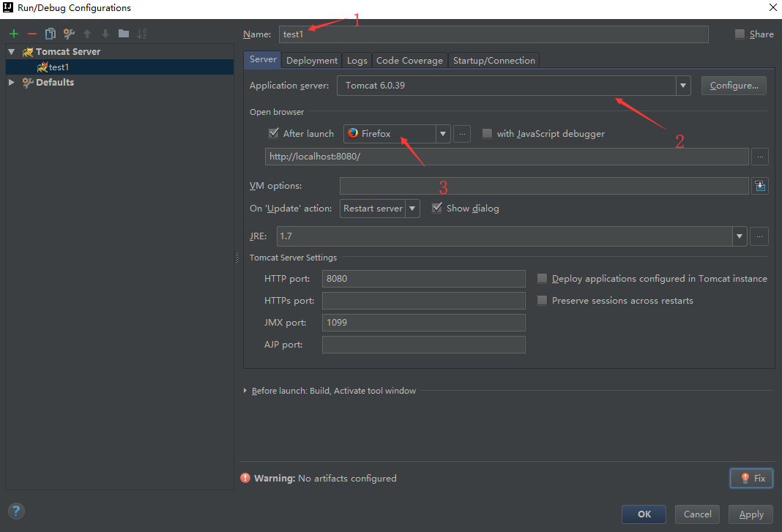
Task: Switch to the Server tab
Action: 263,59
